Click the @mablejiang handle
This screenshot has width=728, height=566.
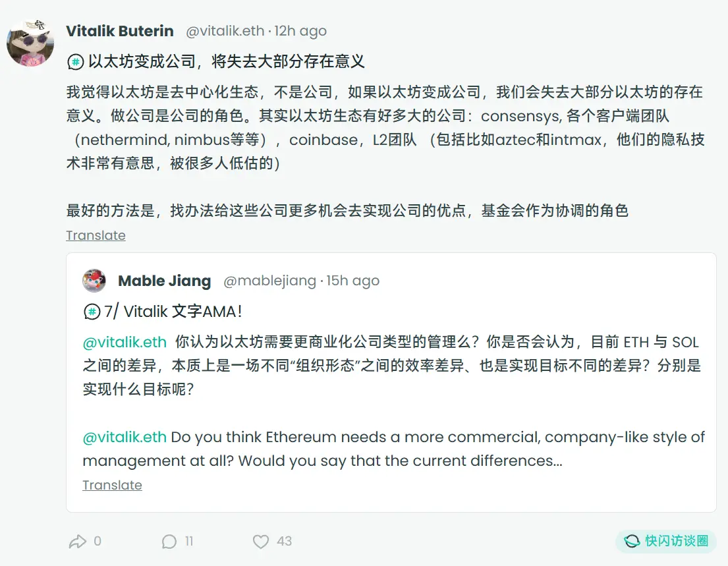269,281
